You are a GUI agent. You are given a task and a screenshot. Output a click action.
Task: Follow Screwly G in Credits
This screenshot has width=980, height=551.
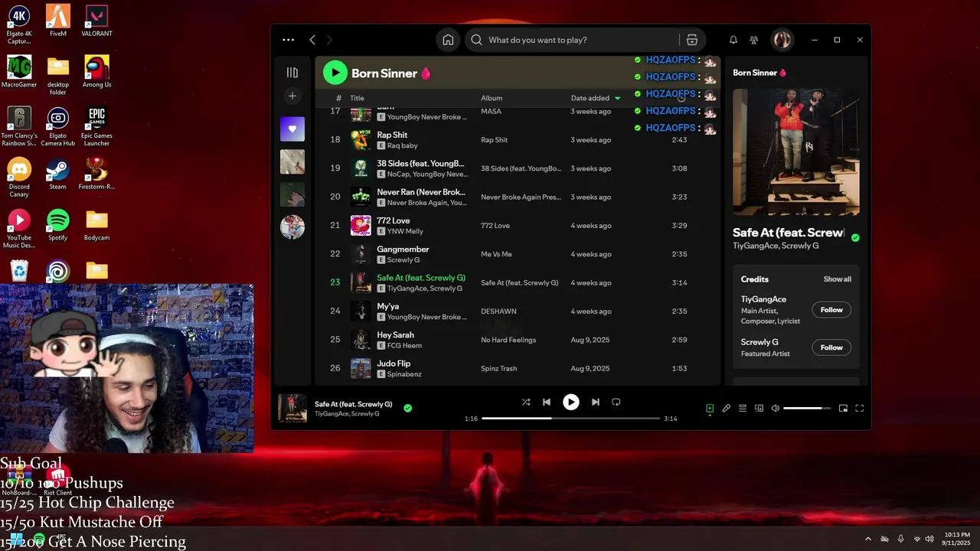point(831,347)
